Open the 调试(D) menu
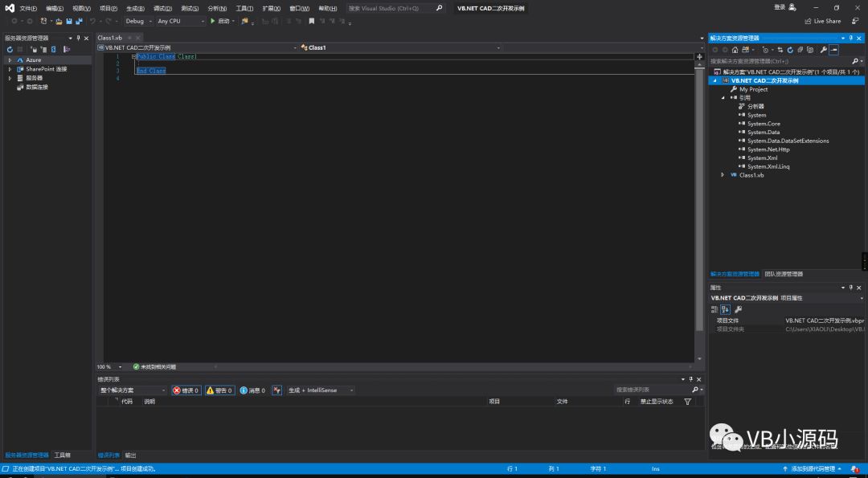 162,8
